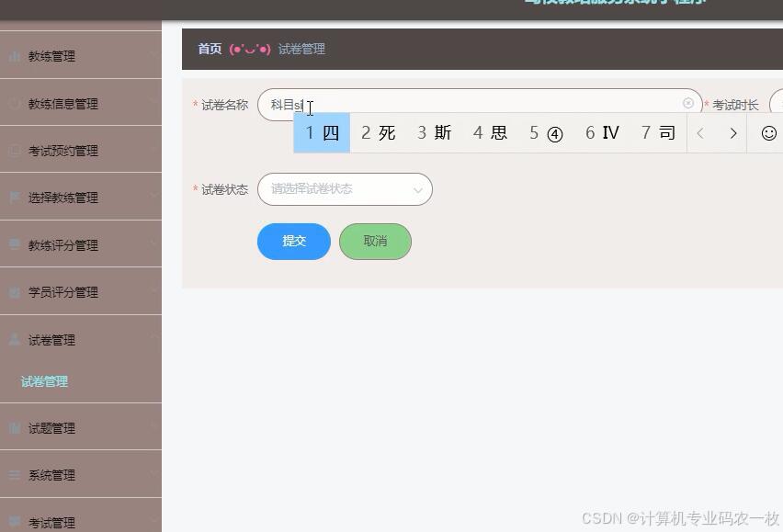Open the 考试预约管理 sidebar menu
Screen dimensions: 783x532
pyautogui.click(x=80, y=150)
